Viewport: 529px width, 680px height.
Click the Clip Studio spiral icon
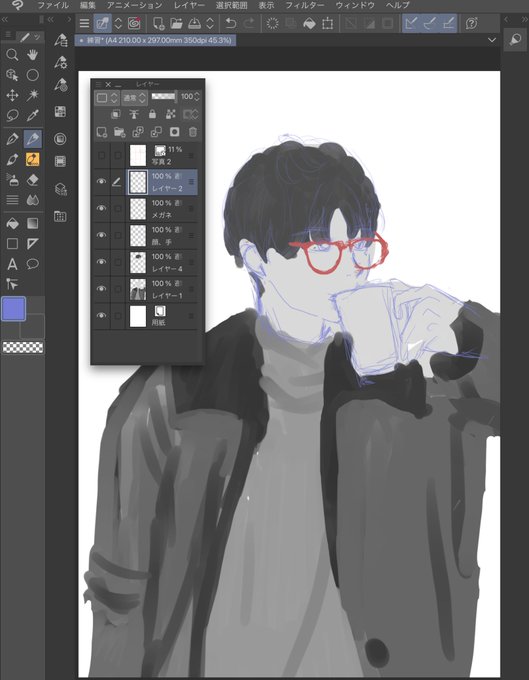[134, 23]
